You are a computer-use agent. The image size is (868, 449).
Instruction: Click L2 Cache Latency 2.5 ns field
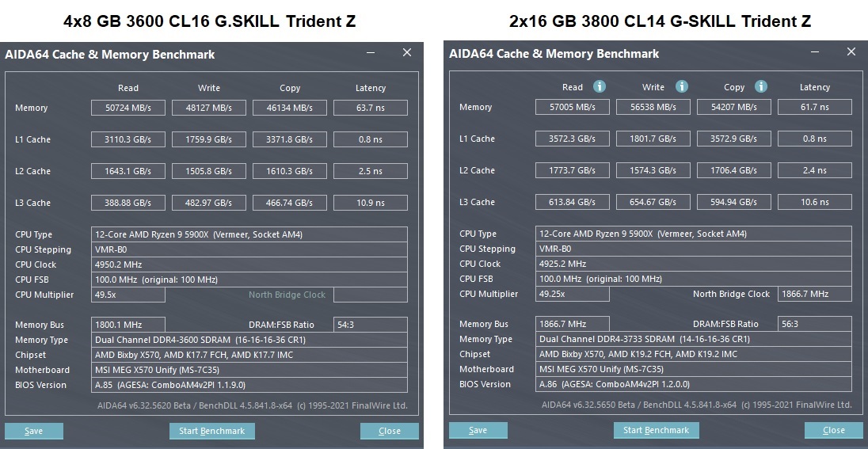[x=371, y=171]
